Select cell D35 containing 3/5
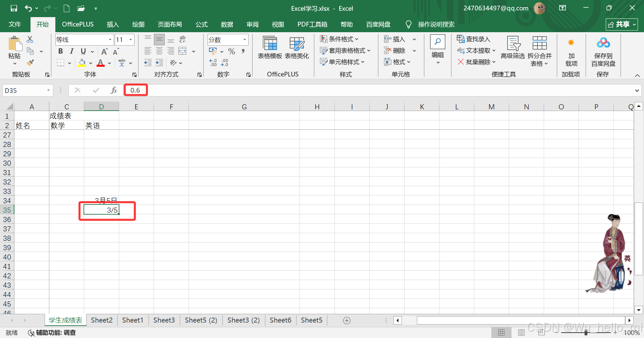Image resolution: width=644 pixels, height=338 pixels. [x=101, y=210]
